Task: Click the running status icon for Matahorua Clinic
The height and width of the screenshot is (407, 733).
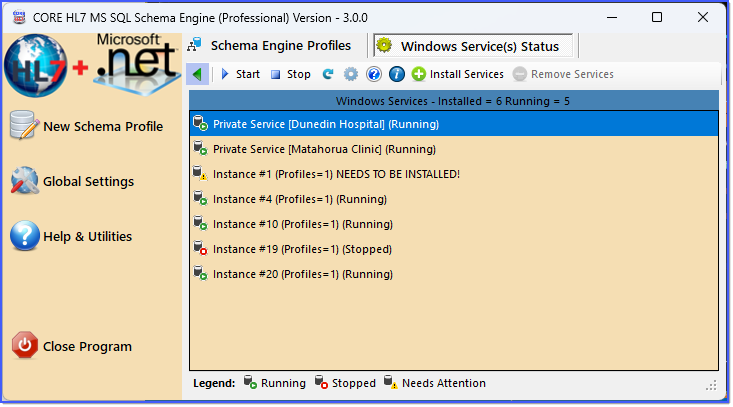Action: tap(200, 148)
